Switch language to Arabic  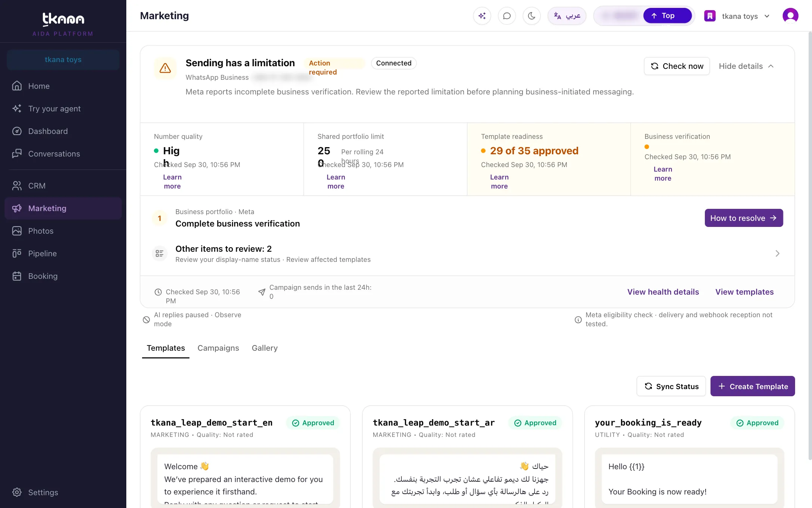pyautogui.click(x=567, y=16)
